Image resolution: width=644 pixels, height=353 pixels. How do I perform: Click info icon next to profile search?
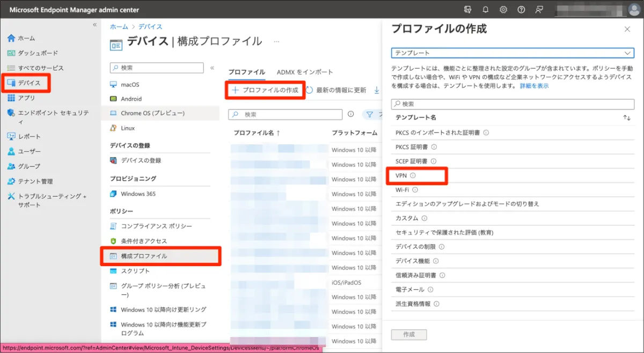click(351, 114)
